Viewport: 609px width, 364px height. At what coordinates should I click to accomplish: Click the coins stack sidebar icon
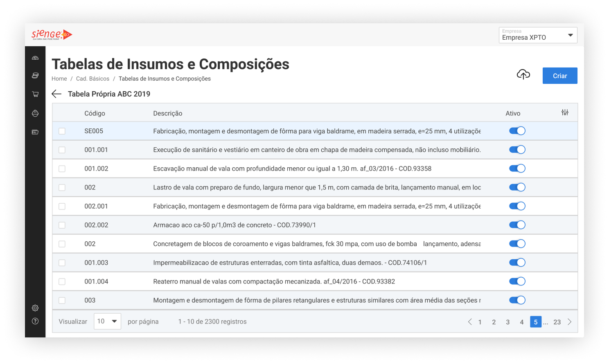pos(35,76)
